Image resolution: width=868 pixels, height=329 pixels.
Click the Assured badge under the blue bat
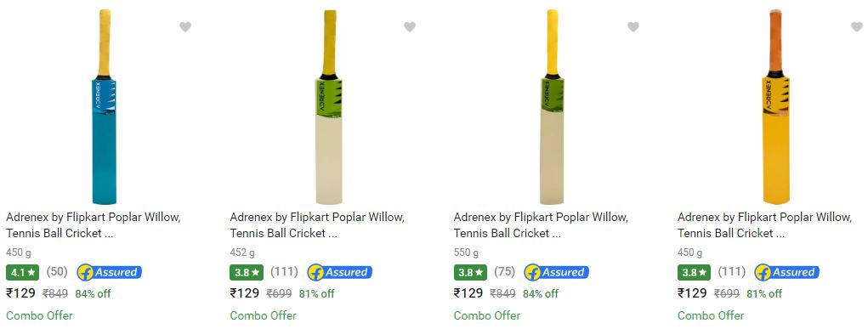click(x=110, y=273)
